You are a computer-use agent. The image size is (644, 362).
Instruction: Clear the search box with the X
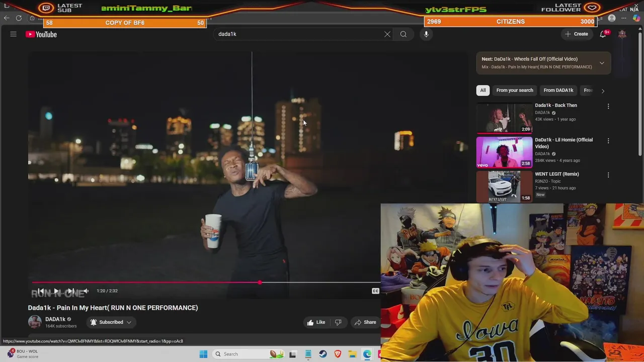[387, 34]
